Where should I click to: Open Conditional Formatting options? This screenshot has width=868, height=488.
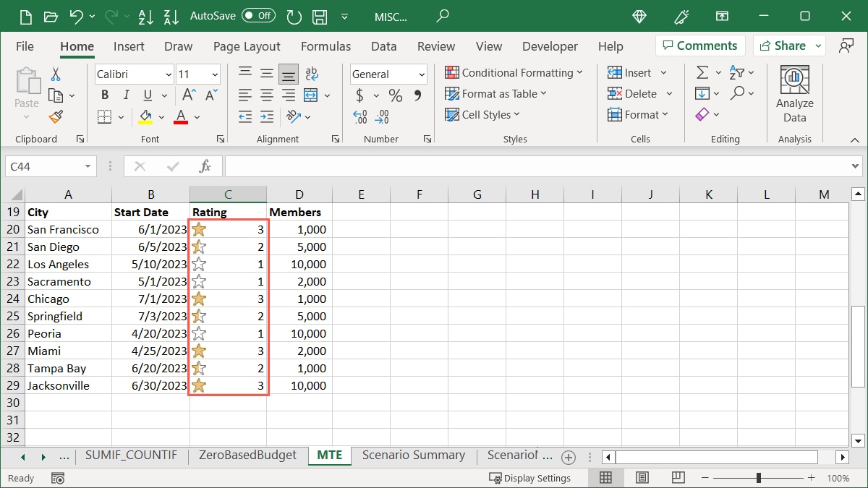point(514,72)
